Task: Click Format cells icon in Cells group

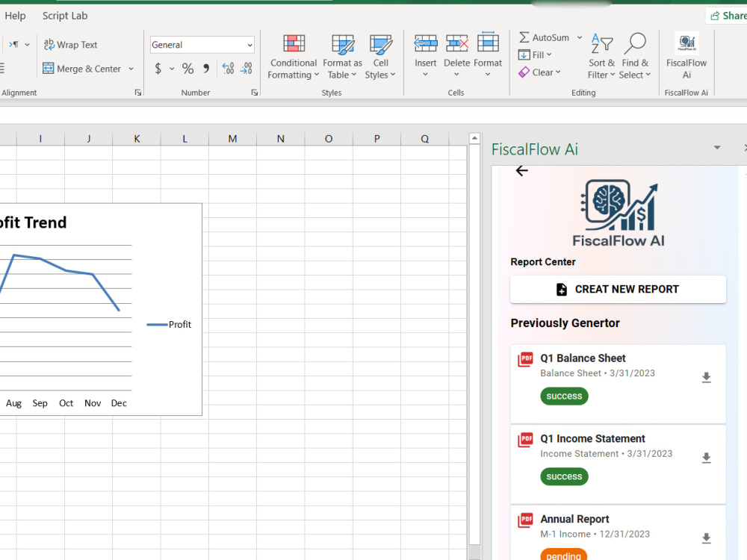Action: point(488,43)
